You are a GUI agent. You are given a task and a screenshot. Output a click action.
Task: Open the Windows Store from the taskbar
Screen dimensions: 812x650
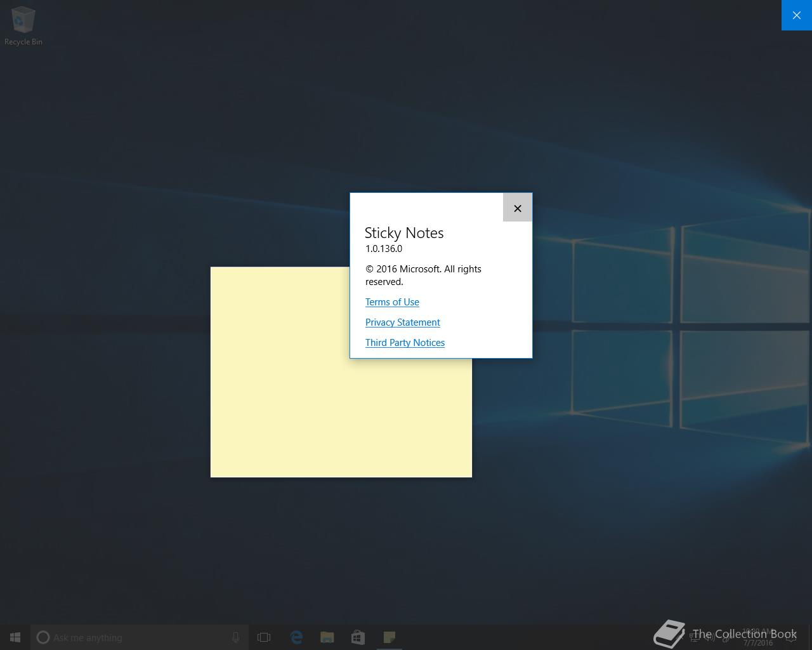point(358,637)
